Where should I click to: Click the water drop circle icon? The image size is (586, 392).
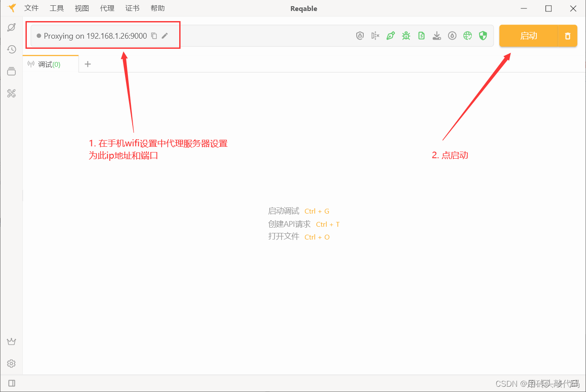tap(452, 36)
